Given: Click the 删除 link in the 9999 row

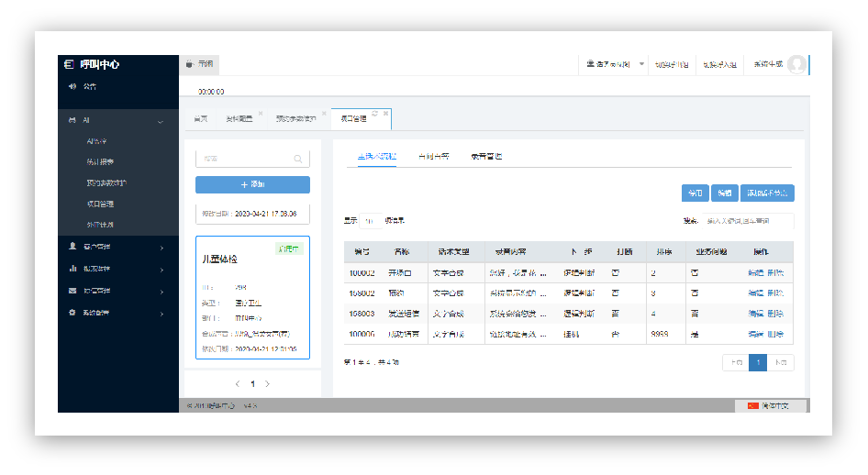Looking at the screenshot, I should (x=775, y=336).
